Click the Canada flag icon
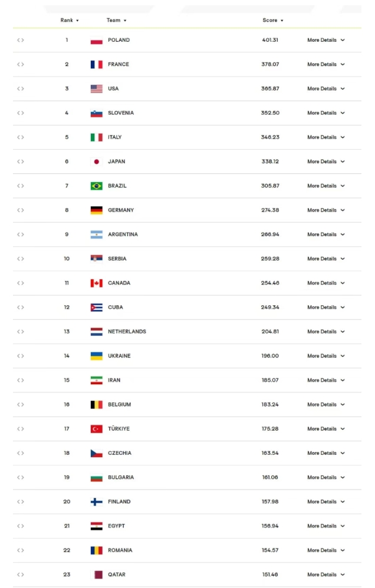The width and height of the screenshot is (375, 588). [x=97, y=283]
